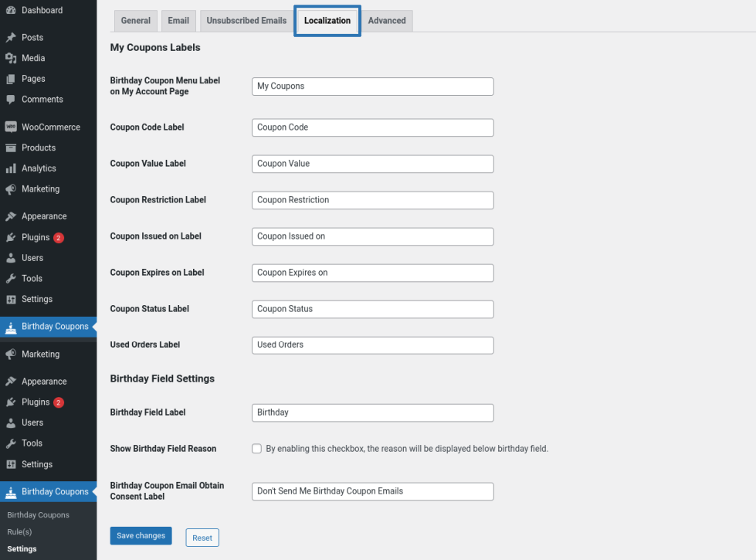
Task: Click the Pages icon in sidebar
Action: (11, 79)
